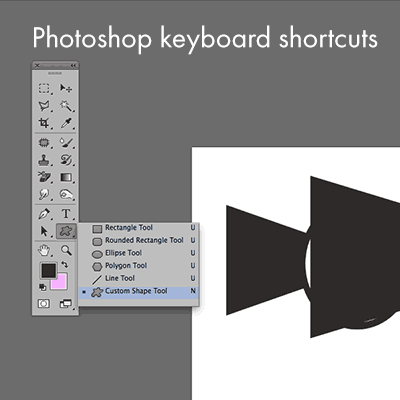Select the History Brush tool
400x400 pixels.
pos(66,160)
